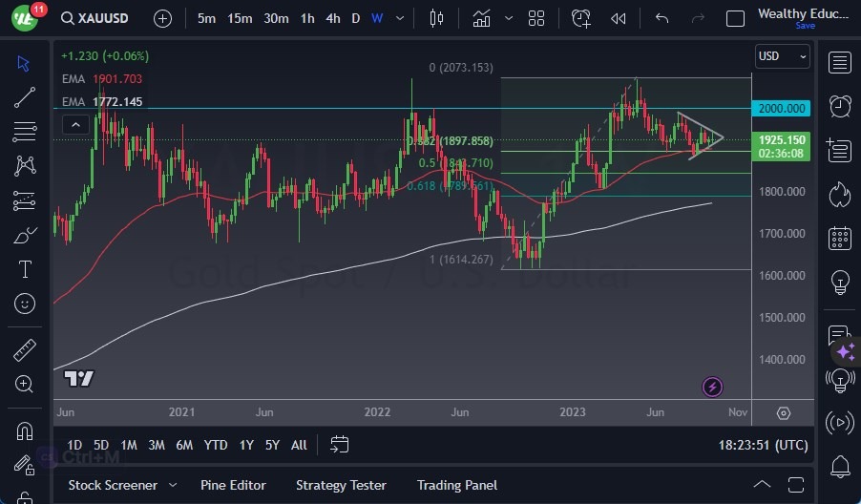Open the indicators menu icon
The height and width of the screenshot is (504, 861).
(x=482, y=18)
